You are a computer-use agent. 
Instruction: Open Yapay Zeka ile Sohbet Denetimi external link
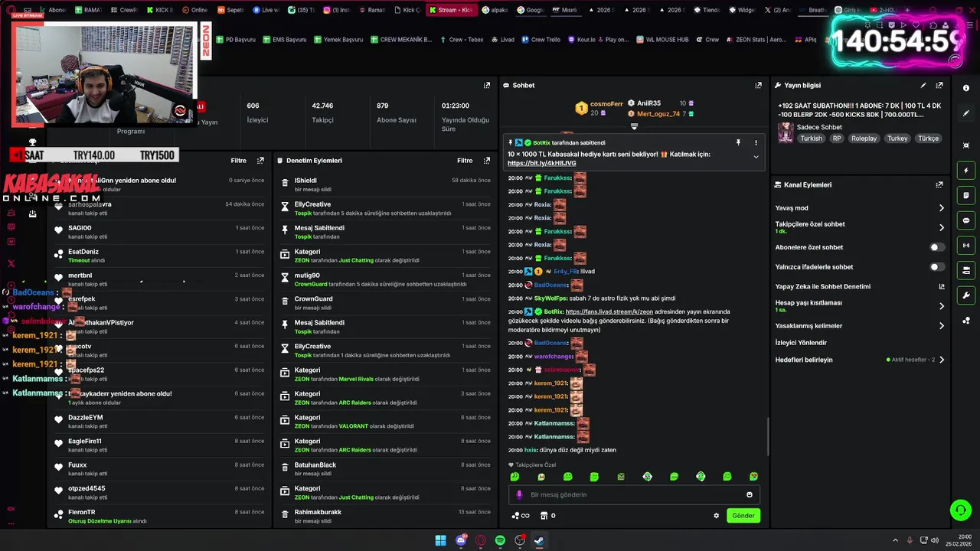point(942,286)
